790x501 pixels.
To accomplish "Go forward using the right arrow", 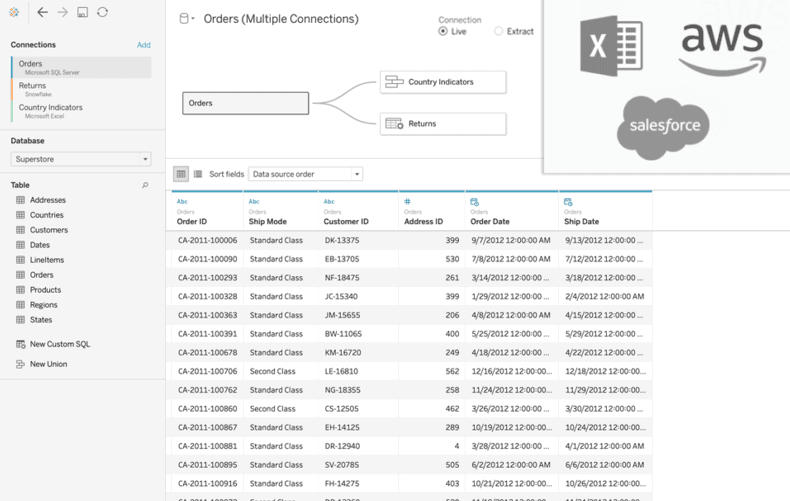I will tap(62, 12).
